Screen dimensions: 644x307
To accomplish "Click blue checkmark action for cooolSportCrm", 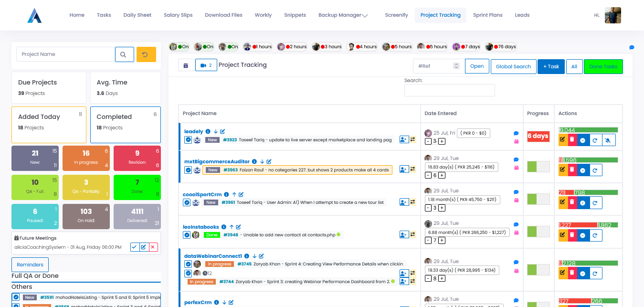I will 582,202.
